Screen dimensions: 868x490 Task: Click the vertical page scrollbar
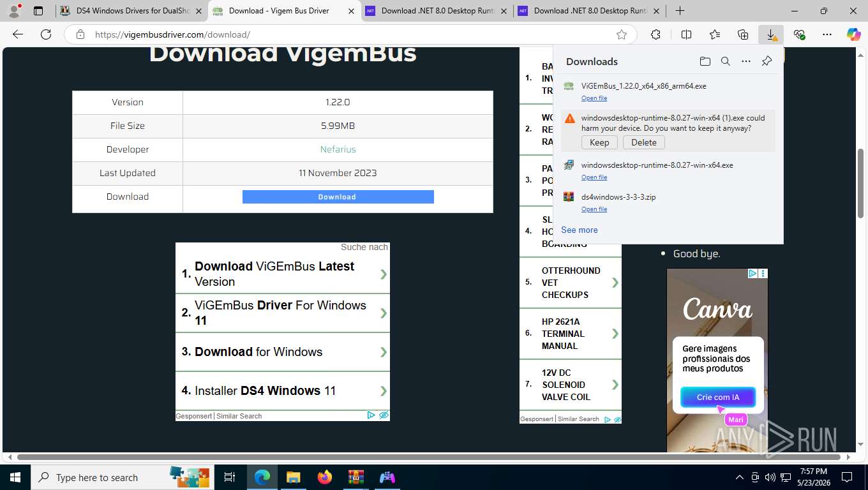point(861,182)
